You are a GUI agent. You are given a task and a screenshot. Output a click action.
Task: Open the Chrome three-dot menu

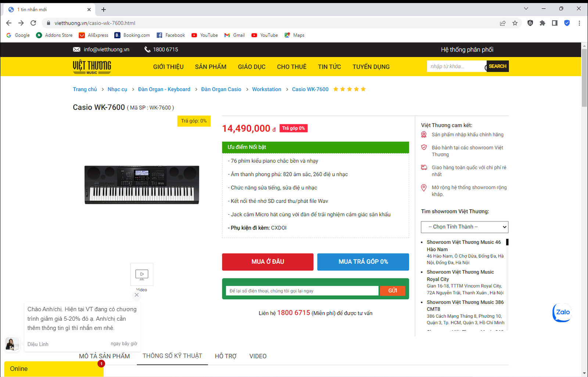pos(579,23)
